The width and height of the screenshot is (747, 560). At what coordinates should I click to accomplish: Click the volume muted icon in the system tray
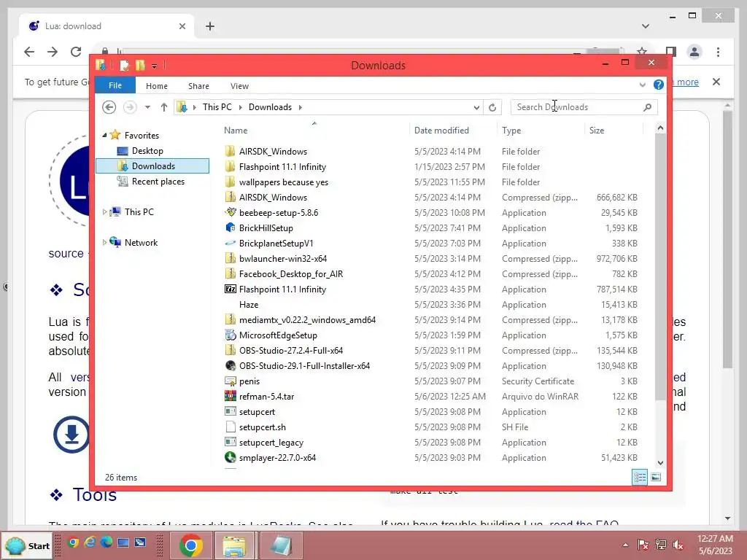pyautogui.click(x=678, y=544)
